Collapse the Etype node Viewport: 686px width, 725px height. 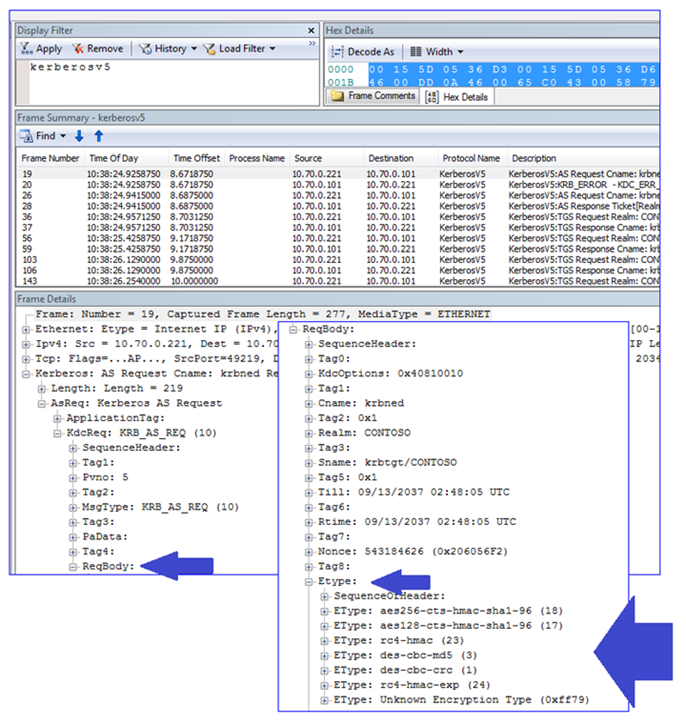[x=309, y=582]
